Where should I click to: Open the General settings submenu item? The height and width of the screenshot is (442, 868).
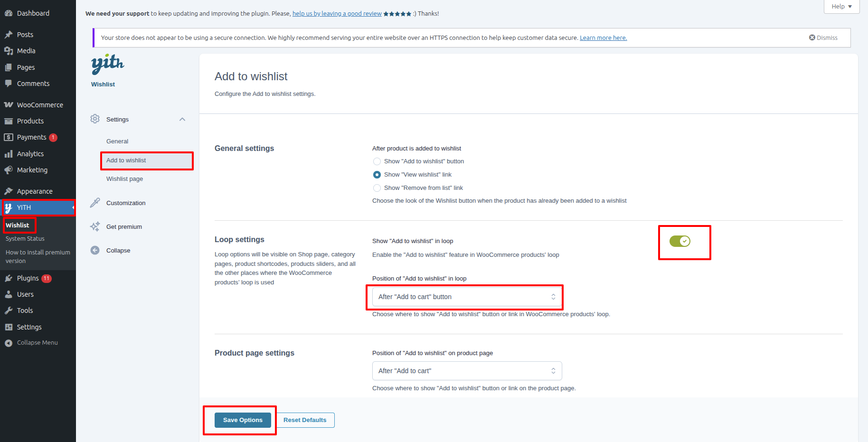click(117, 141)
